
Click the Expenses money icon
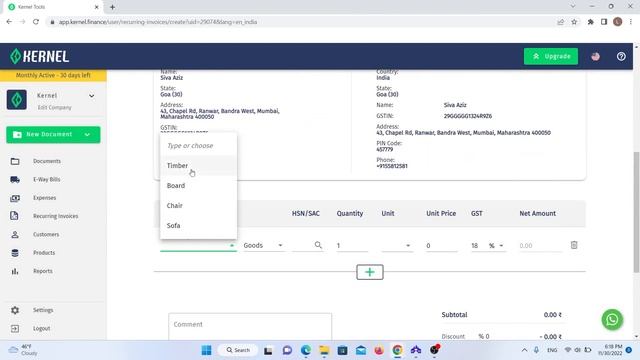click(15, 198)
